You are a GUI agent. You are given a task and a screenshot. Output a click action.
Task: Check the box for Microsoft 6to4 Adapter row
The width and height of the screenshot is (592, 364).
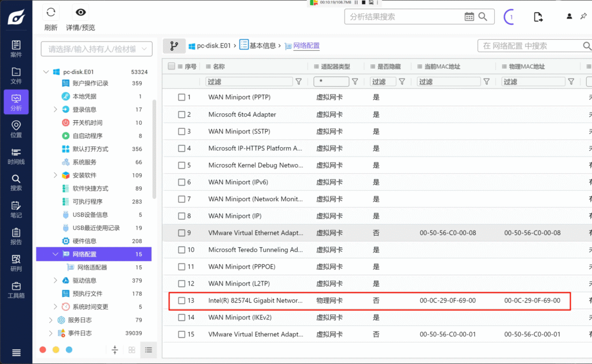[x=182, y=114]
